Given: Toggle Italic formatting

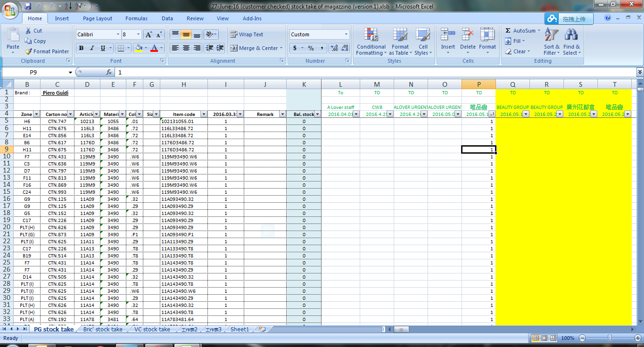Looking at the screenshot, I should 92,48.
